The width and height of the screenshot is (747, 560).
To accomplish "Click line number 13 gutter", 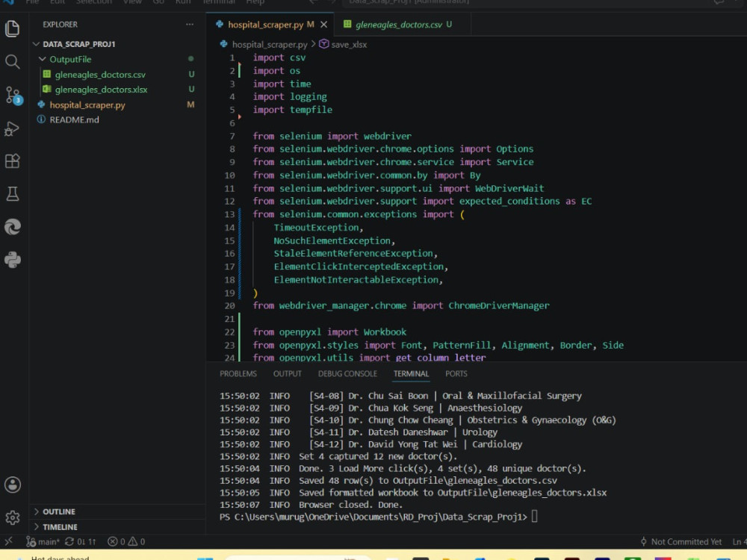I will (229, 214).
